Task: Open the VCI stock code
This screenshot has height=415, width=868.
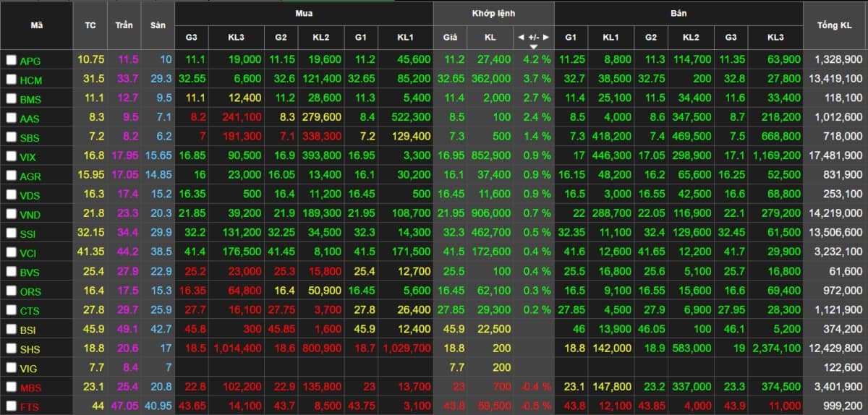Action: click(x=30, y=252)
